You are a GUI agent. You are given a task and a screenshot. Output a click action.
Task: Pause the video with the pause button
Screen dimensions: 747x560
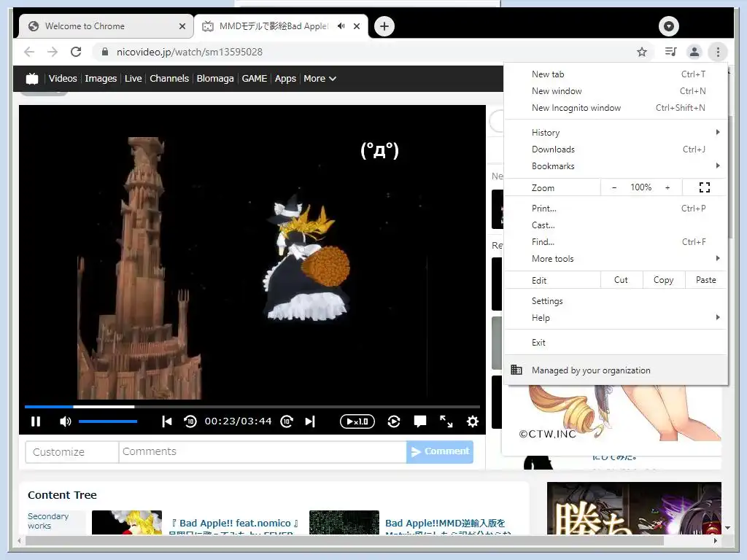[36, 421]
